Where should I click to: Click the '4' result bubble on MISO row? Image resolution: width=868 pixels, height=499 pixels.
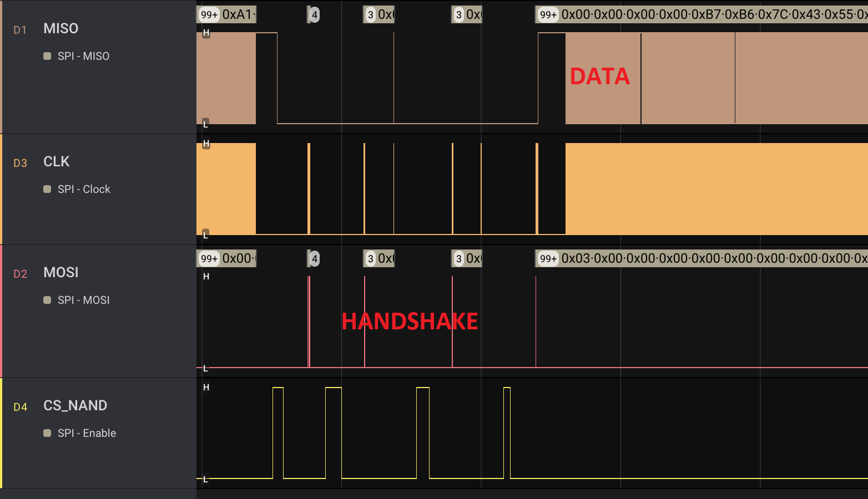[314, 14]
